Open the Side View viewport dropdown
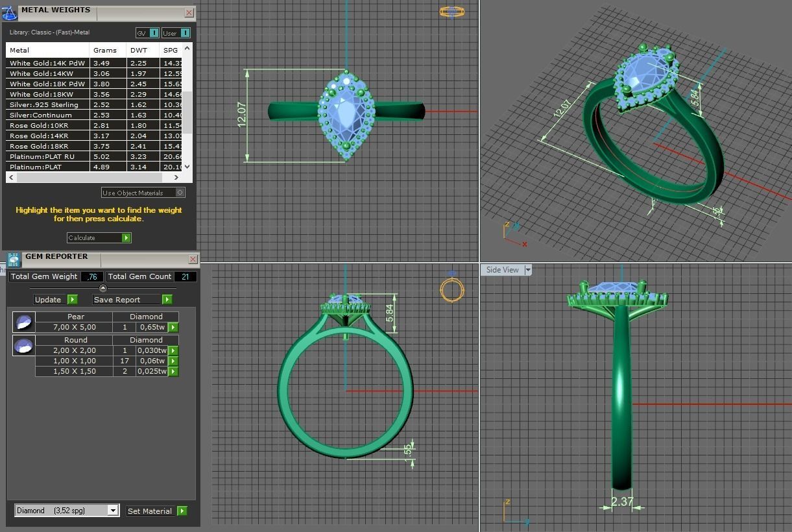The width and height of the screenshot is (792, 532). pyautogui.click(x=528, y=270)
